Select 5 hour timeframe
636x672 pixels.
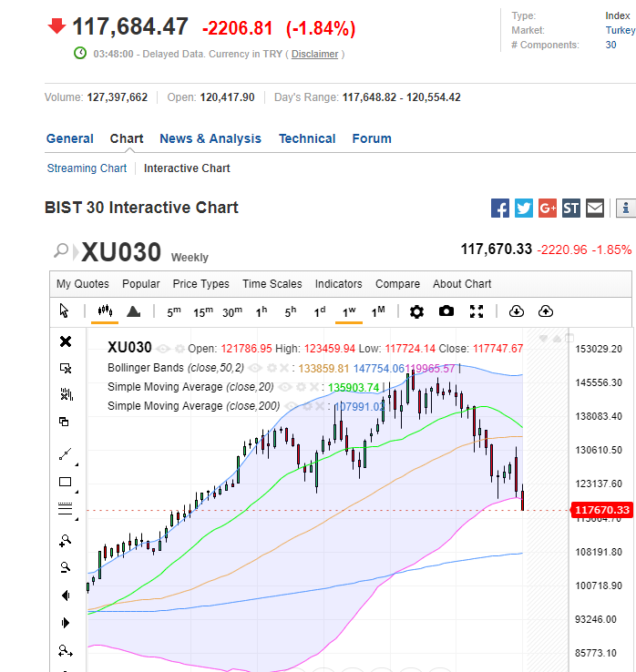tap(291, 311)
